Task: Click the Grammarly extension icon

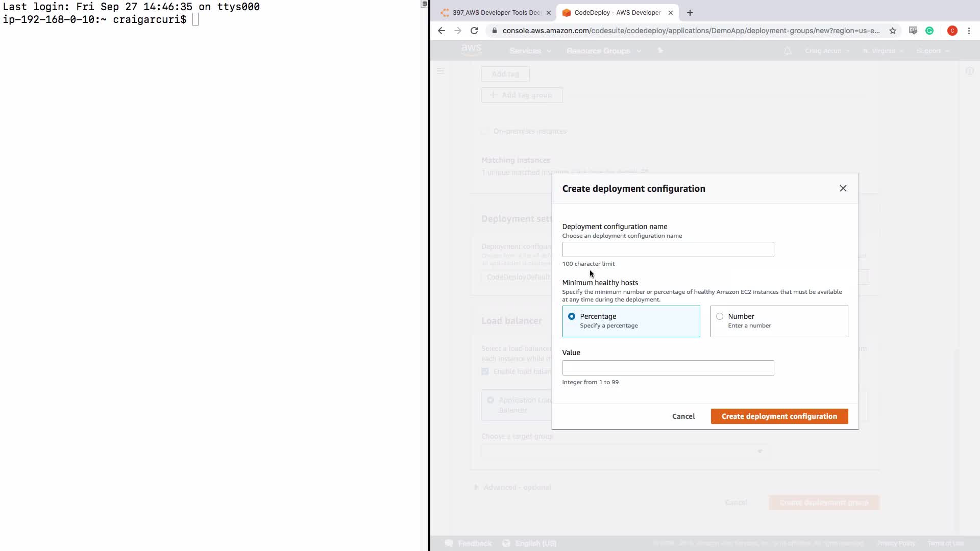Action: [929, 31]
